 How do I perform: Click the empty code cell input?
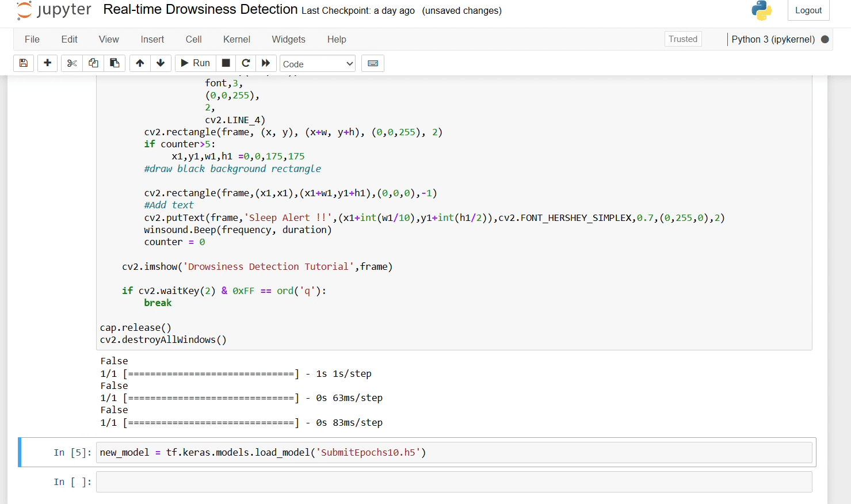tap(453, 482)
